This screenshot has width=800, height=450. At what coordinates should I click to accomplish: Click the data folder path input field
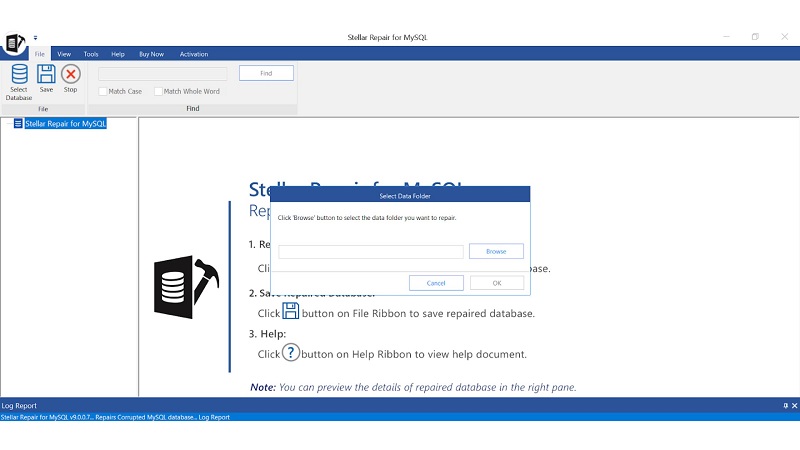(x=370, y=252)
